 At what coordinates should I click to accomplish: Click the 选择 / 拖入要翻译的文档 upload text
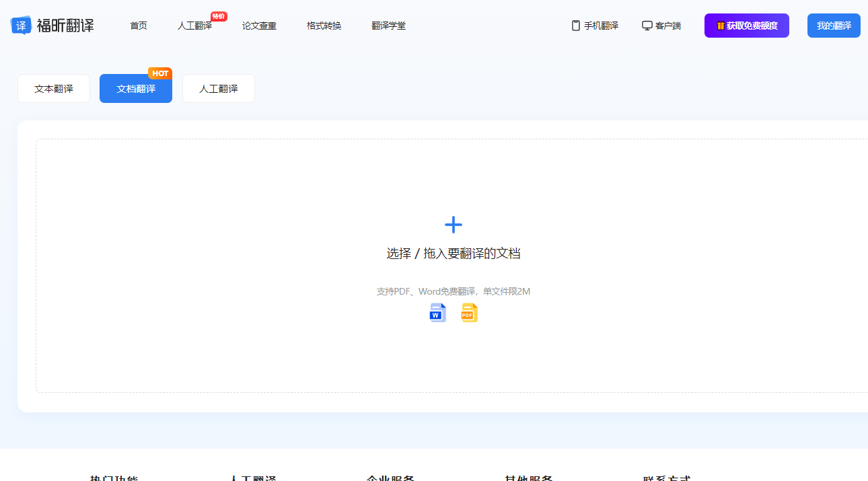coord(454,254)
